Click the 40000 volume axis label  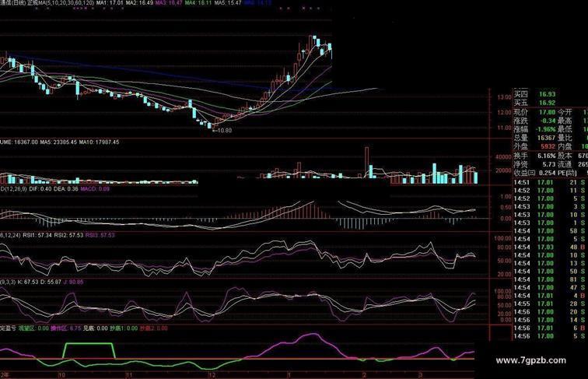pyautogui.click(x=503, y=157)
